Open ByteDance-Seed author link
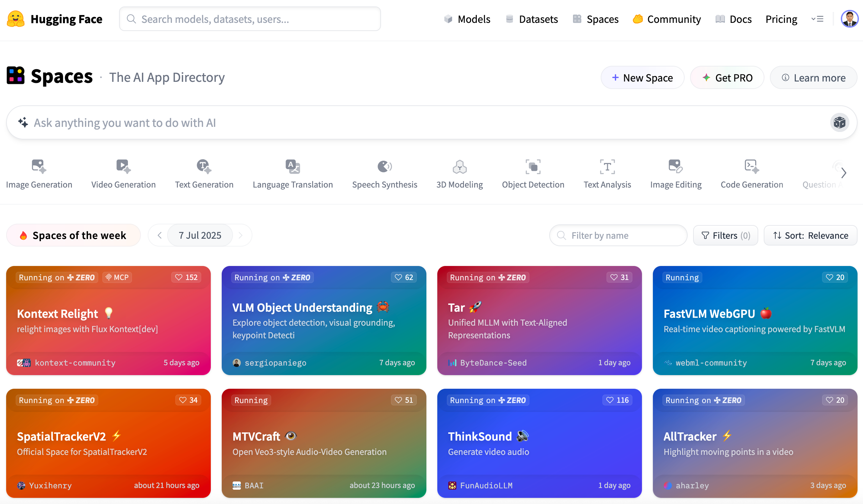The height and width of the screenshot is (504, 863). (x=487, y=362)
